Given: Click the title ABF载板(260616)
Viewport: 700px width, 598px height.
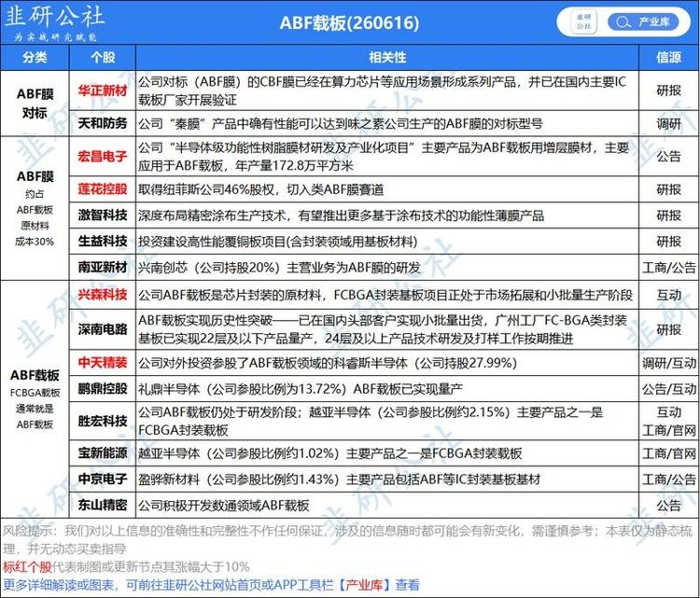Looking at the screenshot, I should tap(350, 22).
